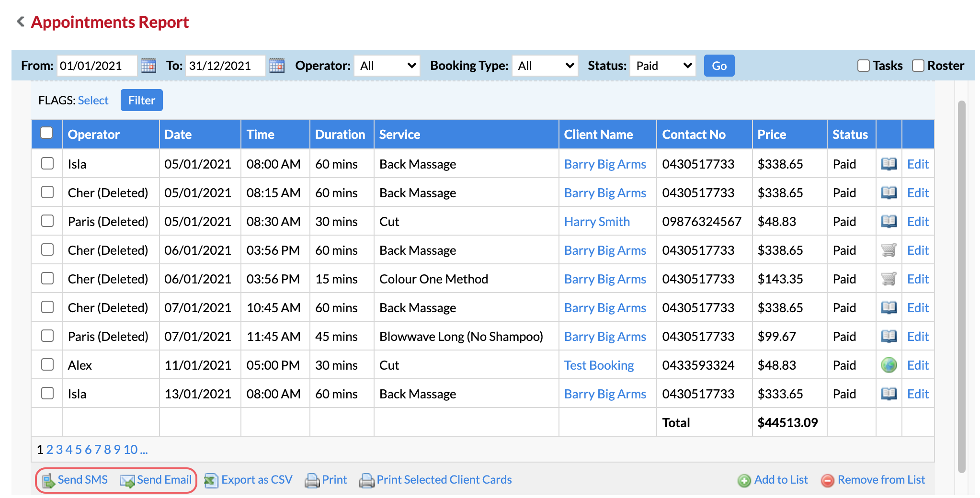
Task: Open the Test Booking client link
Action: coord(599,365)
